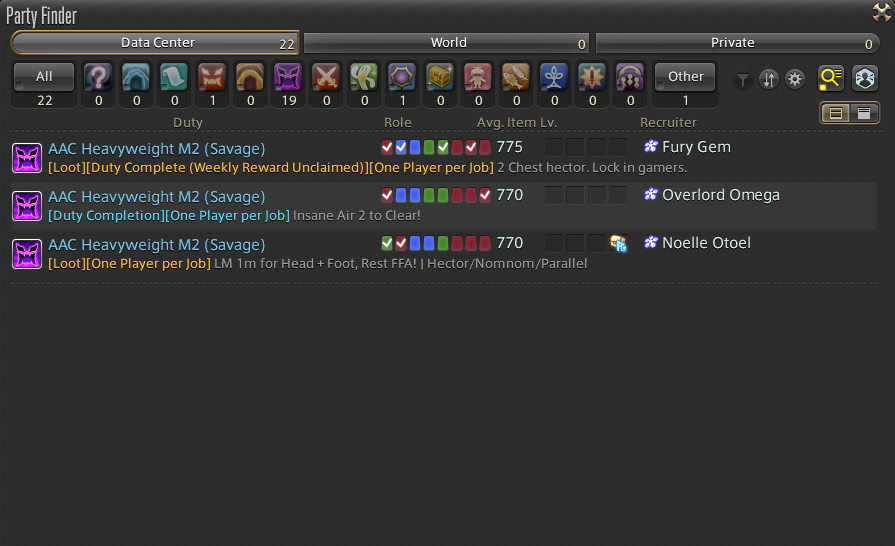
Task: Select the All category button
Action: (44, 76)
